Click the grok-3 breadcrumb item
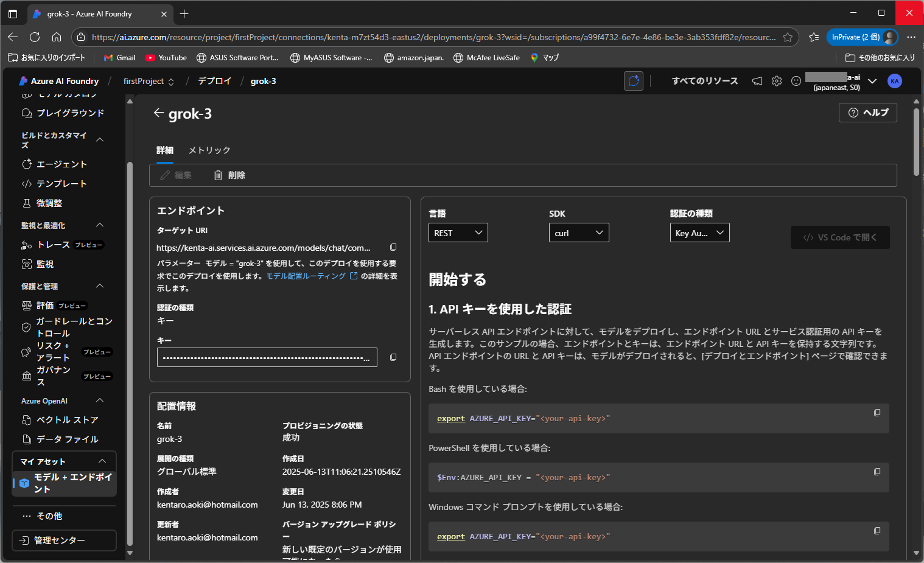 [263, 81]
